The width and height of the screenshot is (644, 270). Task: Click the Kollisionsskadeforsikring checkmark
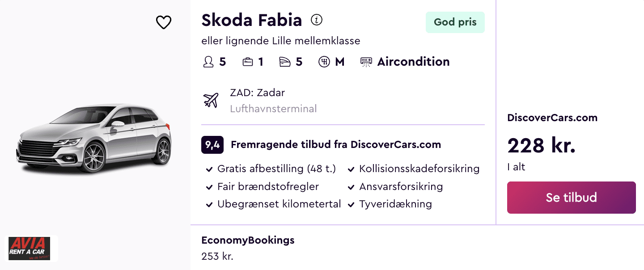[351, 169]
